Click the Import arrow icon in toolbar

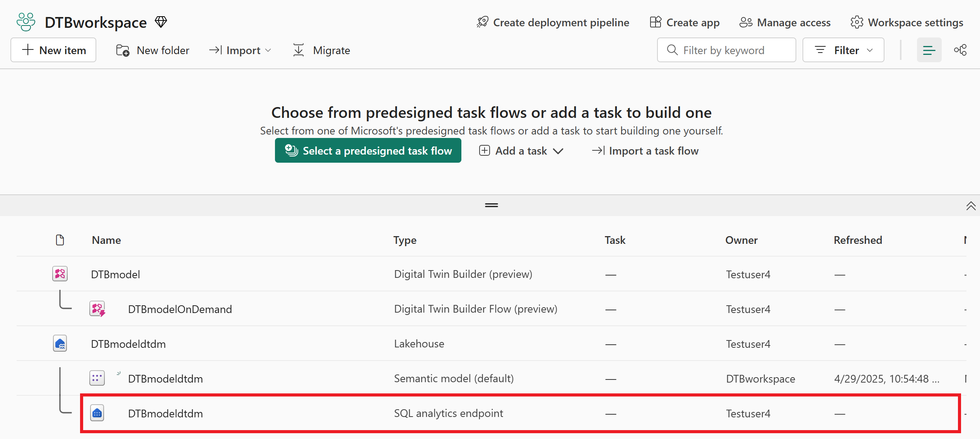click(x=215, y=50)
